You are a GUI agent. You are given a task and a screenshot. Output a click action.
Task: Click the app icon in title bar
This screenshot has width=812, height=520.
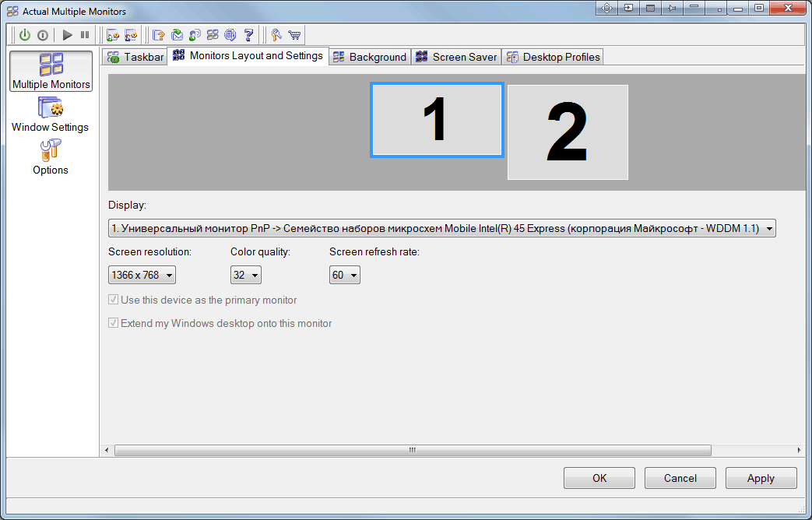coord(12,11)
